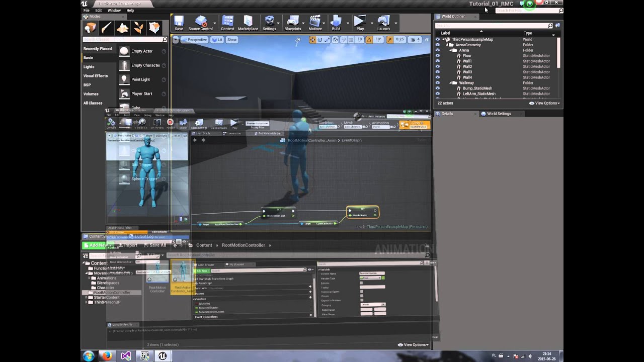Click search magnifier in Modes class search
Image resolution: width=644 pixels, height=362 pixels.
(x=164, y=39)
